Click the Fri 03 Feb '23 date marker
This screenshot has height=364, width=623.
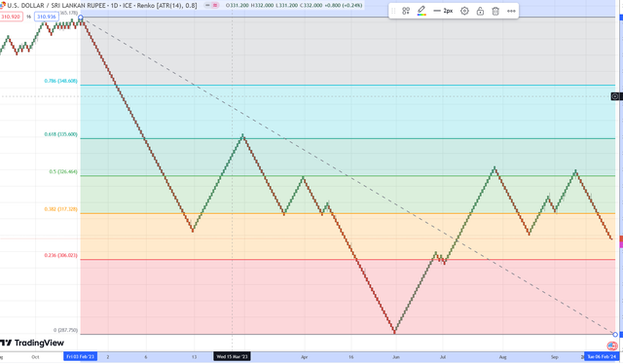pos(80,357)
